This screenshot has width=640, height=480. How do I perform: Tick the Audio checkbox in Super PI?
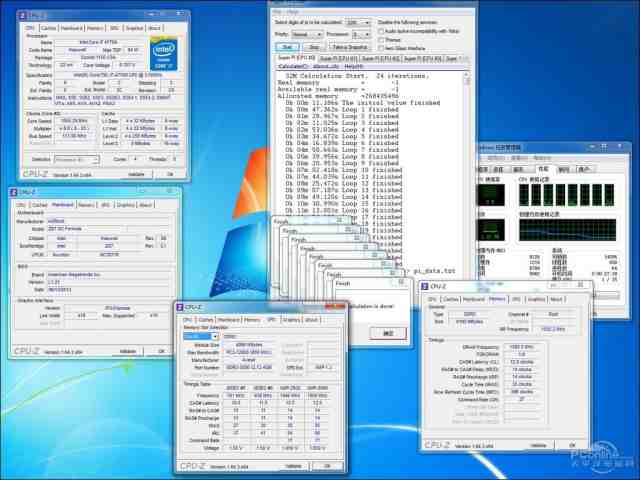tap(381, 31)
